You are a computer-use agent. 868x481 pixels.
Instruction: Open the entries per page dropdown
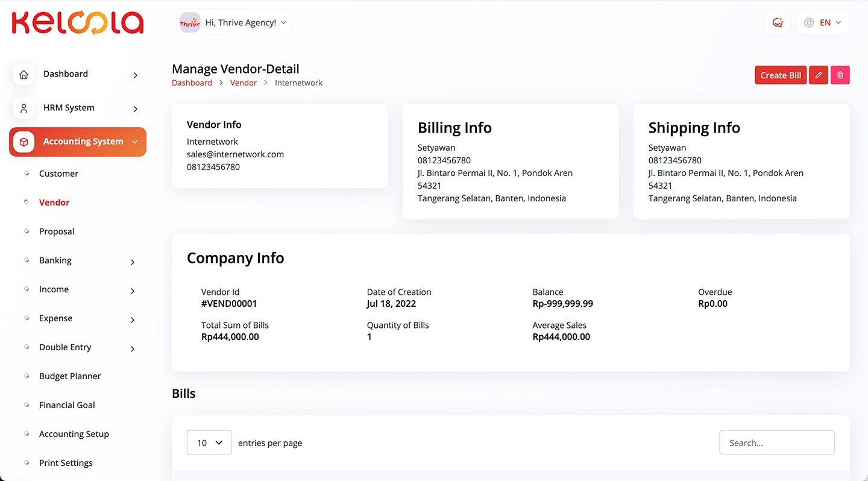[x=209, y=443]
